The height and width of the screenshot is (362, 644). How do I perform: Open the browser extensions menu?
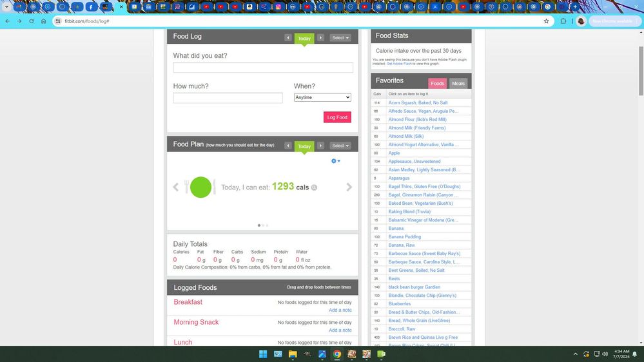tap(563, 21)
